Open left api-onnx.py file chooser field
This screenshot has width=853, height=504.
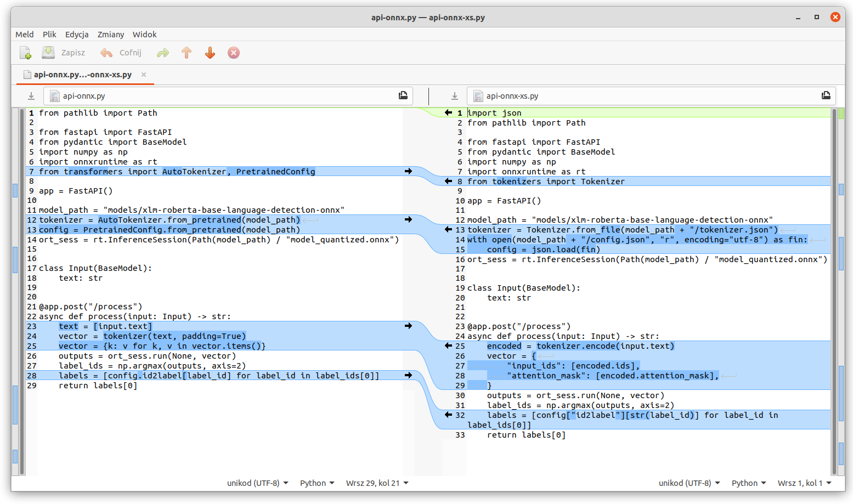[x=228, y=96]
